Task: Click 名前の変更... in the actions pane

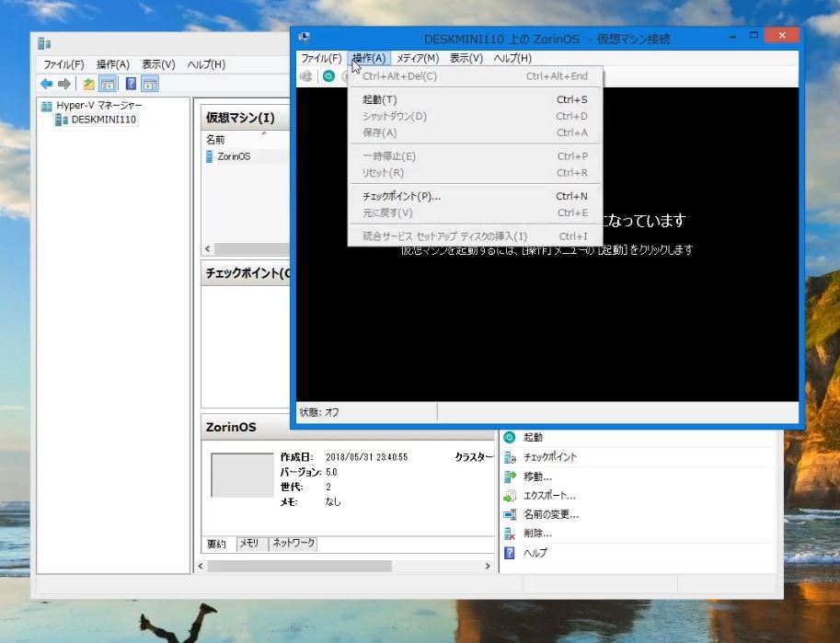Action: (550, 514)
